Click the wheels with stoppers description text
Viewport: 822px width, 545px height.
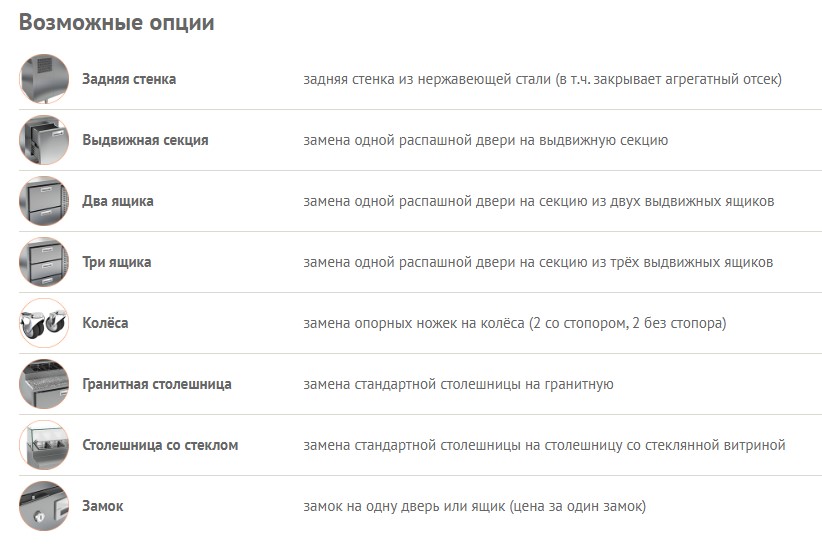point(514,323)
